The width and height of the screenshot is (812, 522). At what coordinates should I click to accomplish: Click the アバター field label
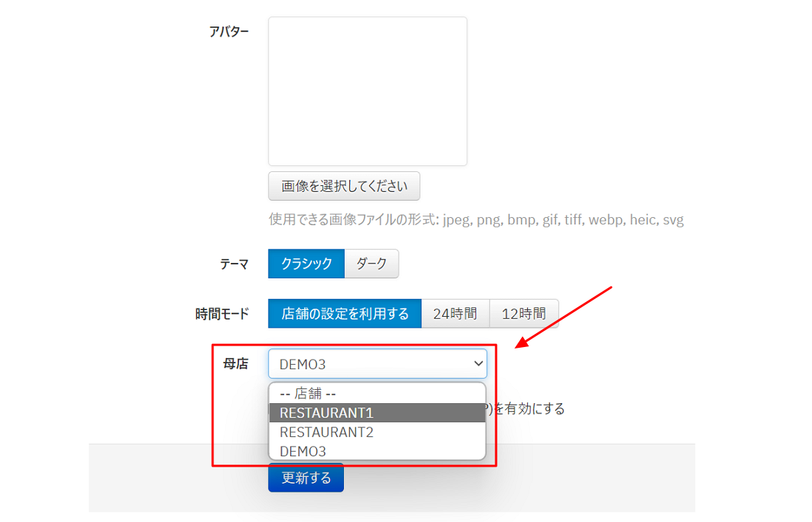click(x=229, y=32)
